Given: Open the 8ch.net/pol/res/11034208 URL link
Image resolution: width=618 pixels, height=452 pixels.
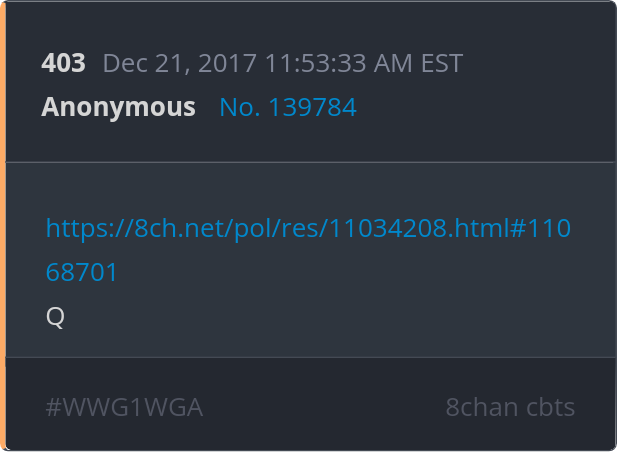Looking at the screenshot, I should point(308,228).
